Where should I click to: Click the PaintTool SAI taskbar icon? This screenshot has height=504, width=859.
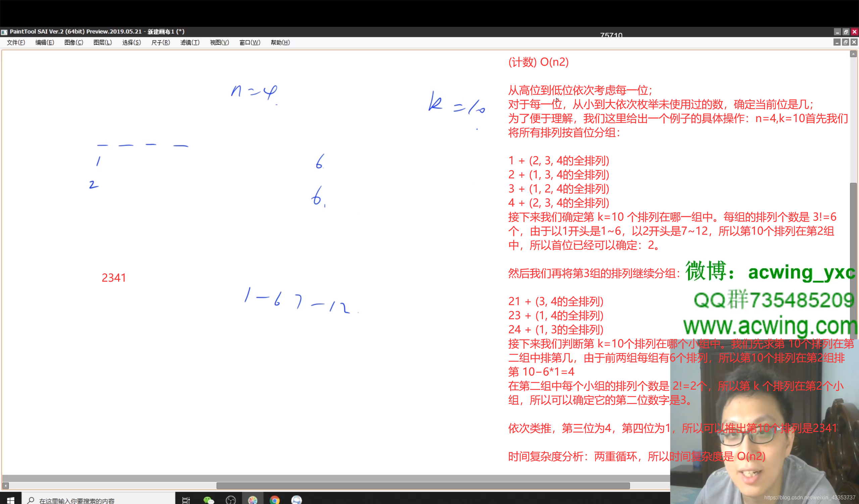tap(253, 500)
